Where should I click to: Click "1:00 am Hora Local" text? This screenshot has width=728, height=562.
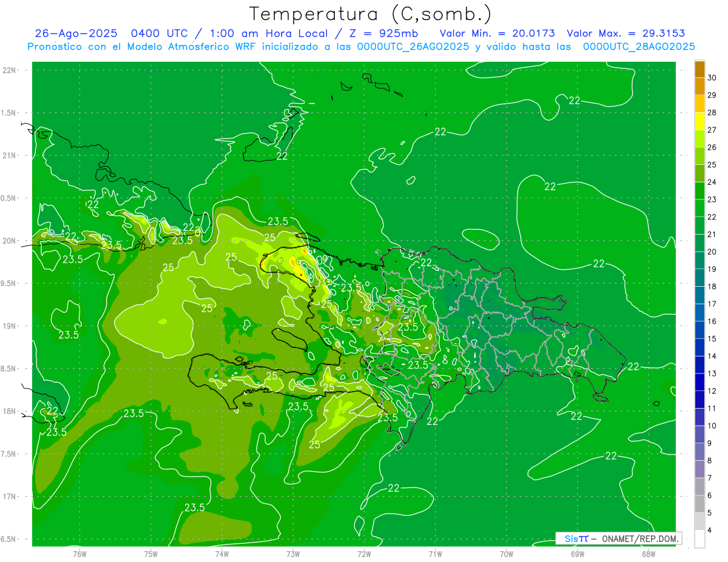click(x=269, y=33)
